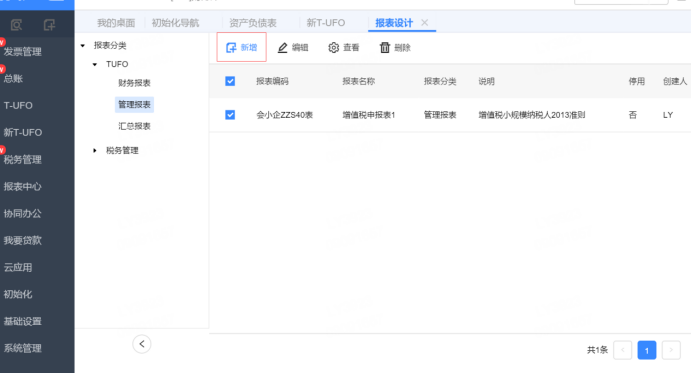
Task: Click the 删除 trash can icon
Action: 385,48
